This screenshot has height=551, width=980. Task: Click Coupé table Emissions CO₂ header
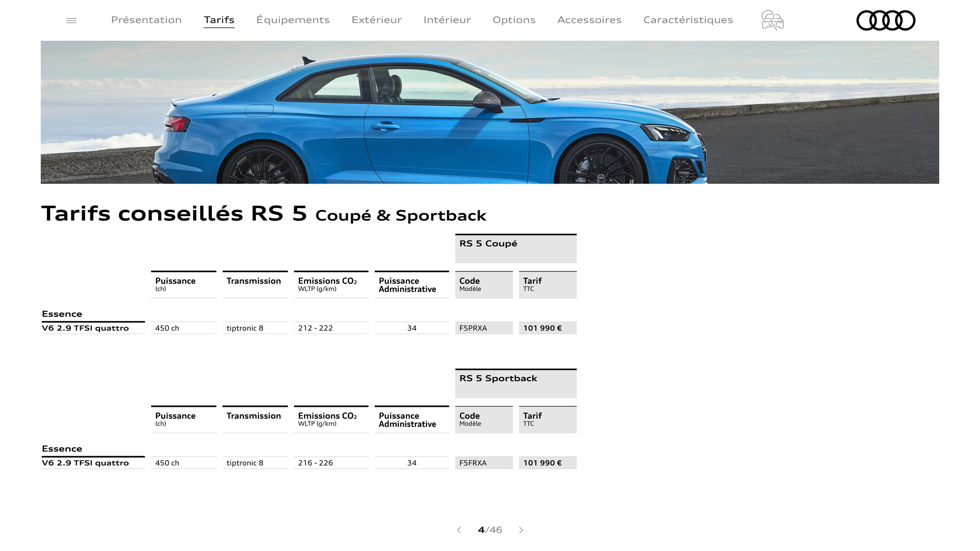[331, 285]
